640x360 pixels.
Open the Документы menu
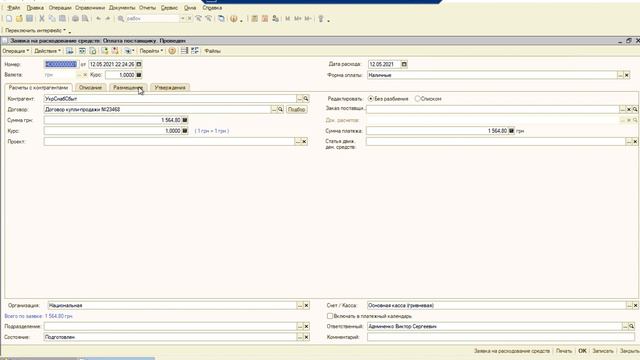(122, 8)
